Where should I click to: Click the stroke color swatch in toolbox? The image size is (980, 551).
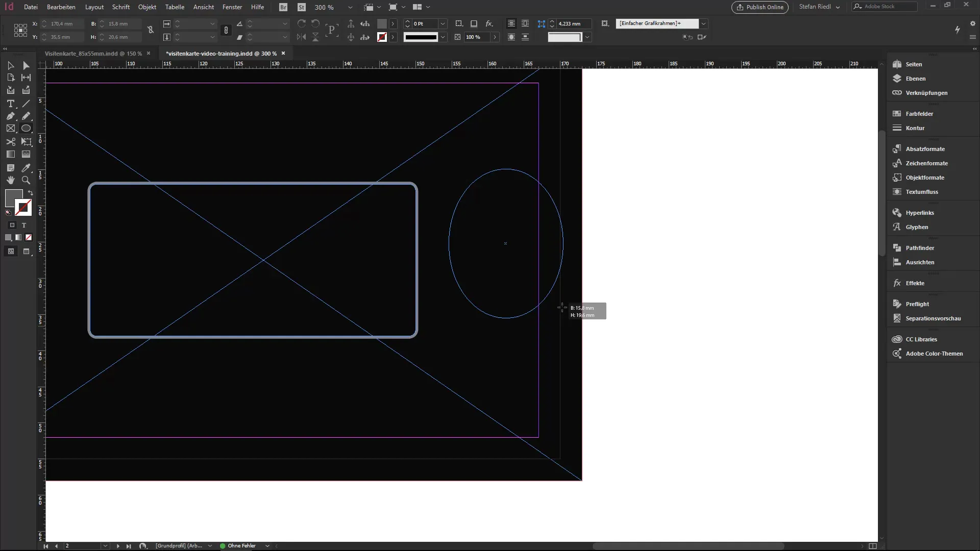(23, 207)
